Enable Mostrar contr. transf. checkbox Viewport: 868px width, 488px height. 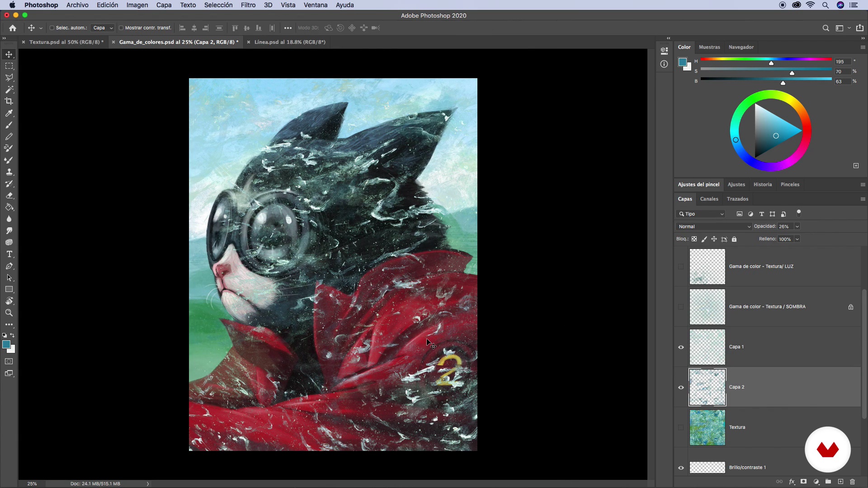(121, 28)
